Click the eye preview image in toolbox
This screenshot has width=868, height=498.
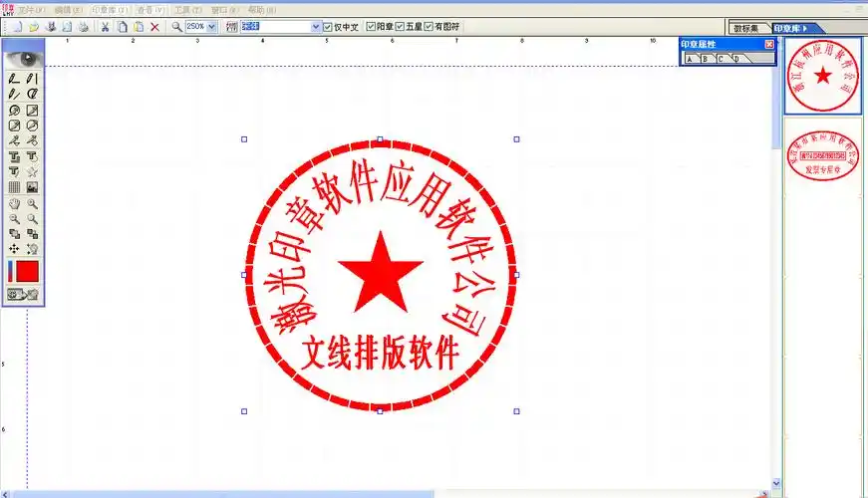[x=23, y=59]
